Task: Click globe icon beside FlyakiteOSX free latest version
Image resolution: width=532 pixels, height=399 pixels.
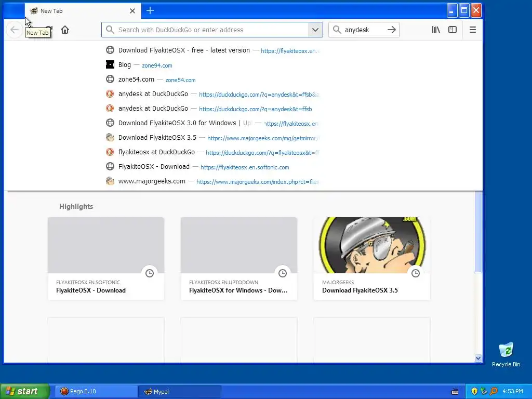Action: click(x=110, y=50)
